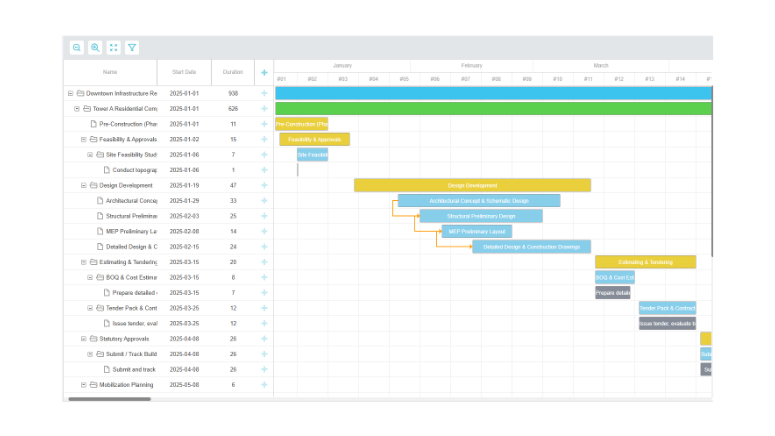Add subtask via plus on Mobilization Planning row

264,385
